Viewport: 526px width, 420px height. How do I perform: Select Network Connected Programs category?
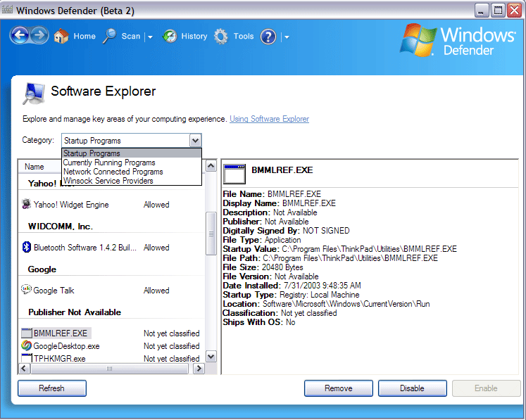(132, 172)
